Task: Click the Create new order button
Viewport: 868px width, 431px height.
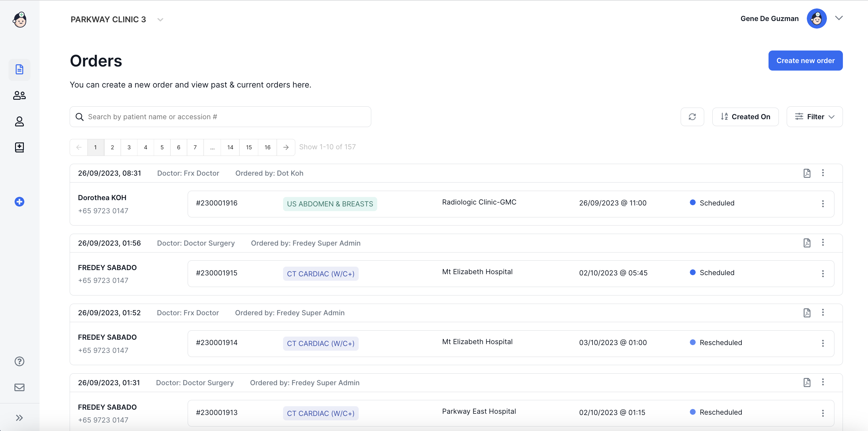Action: (x=805, y=61)
